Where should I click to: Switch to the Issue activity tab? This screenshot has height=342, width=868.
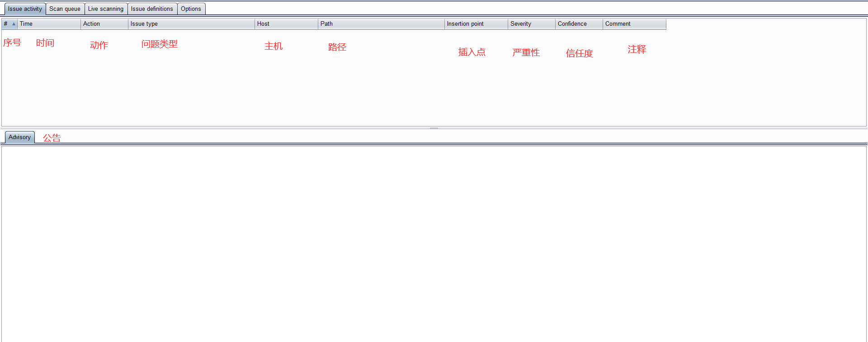click(x=25, y=9)
